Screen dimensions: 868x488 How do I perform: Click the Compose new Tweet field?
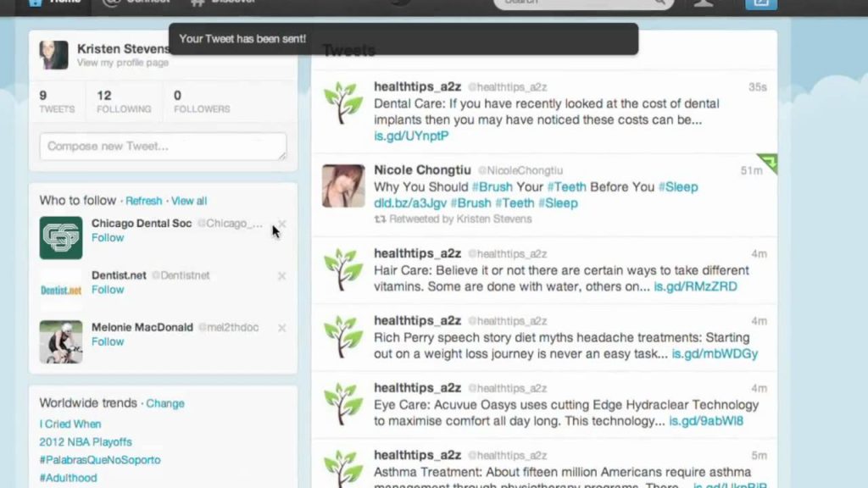(164, 146)
